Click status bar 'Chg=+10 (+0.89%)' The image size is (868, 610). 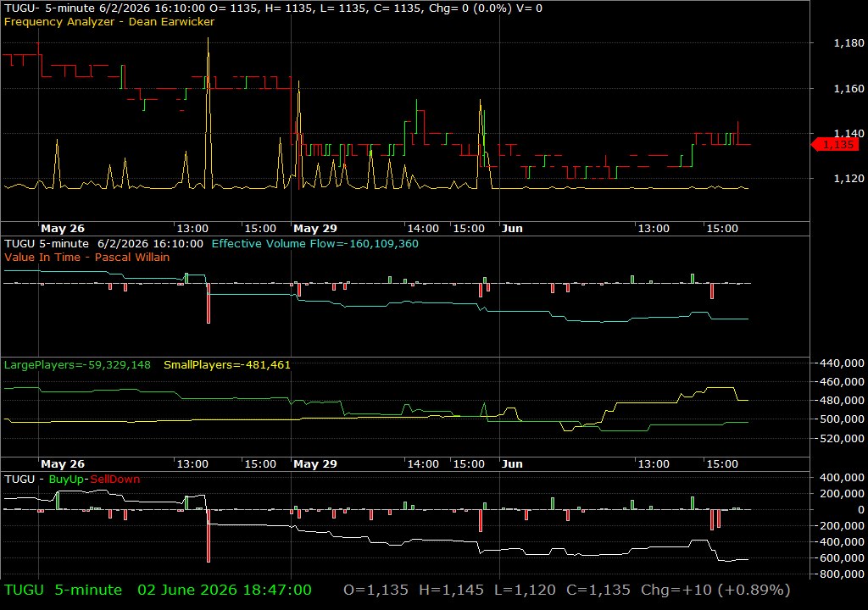715,590
